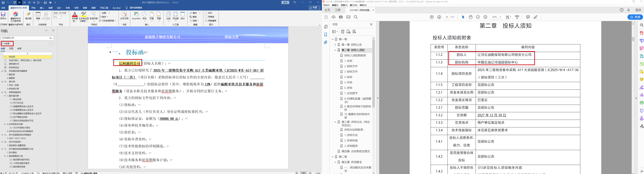Enable the 网格线 gridlines checkbox
The image size is (644, 174).
(206, 17)
